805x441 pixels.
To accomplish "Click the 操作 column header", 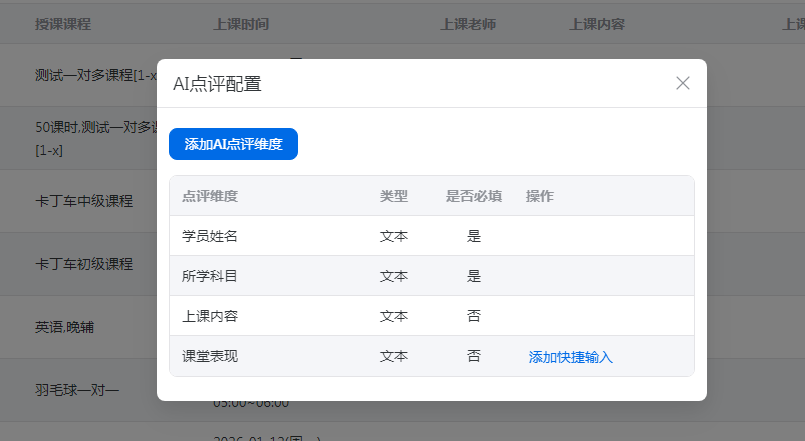I will [540, 196].
